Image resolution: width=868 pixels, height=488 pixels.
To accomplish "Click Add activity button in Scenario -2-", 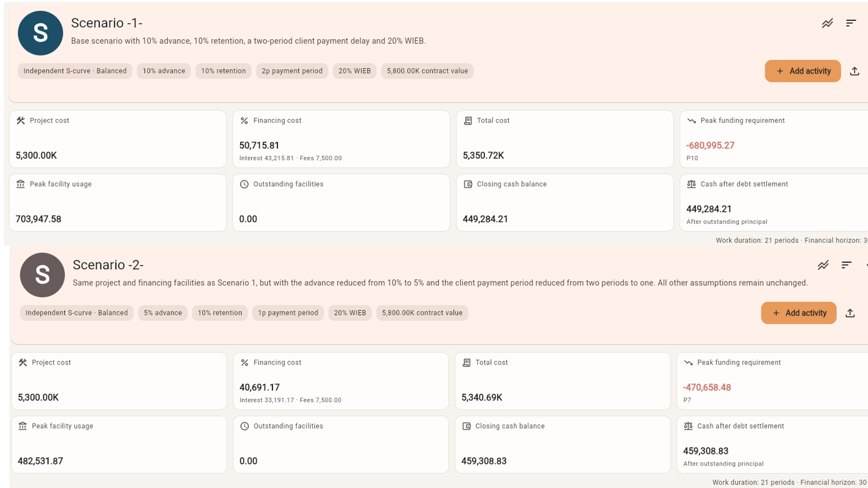I will coord(799,313).
